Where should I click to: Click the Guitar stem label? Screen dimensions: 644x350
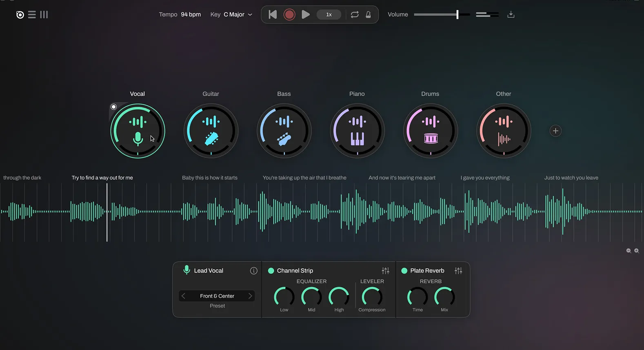click(x=211, y=94)
